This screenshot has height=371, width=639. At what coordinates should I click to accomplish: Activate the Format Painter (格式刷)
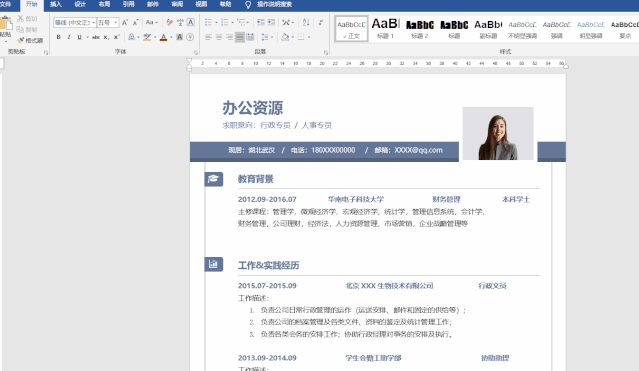pyautogui.click(x=30, y=40)
